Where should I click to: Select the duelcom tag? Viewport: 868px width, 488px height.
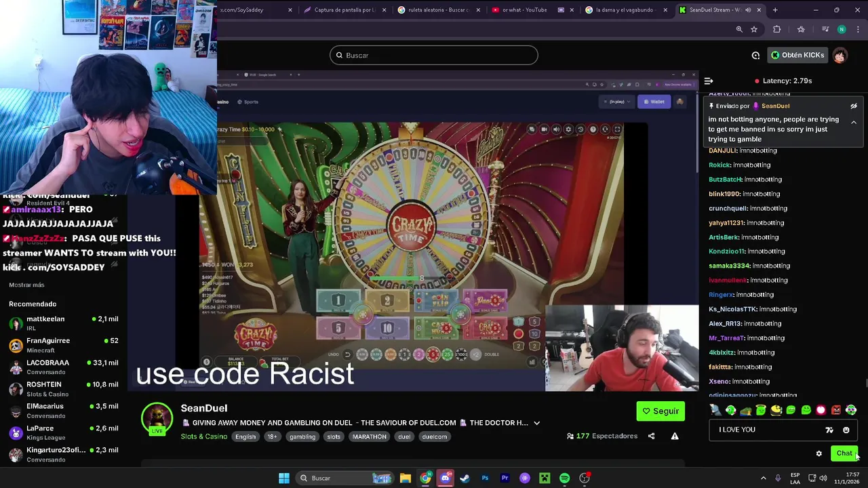tap(435, 437)
